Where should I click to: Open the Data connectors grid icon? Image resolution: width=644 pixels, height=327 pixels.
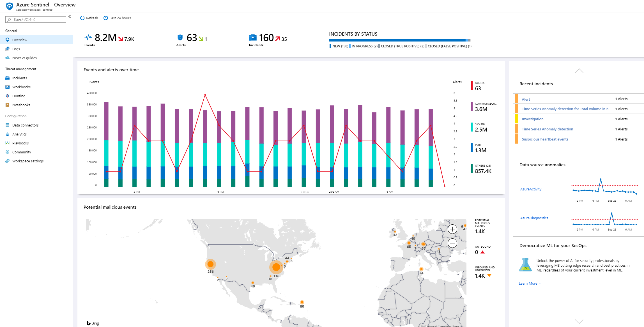8,125
